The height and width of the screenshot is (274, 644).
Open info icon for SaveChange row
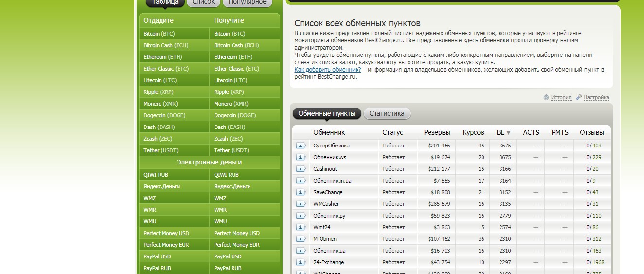[301, 192]
